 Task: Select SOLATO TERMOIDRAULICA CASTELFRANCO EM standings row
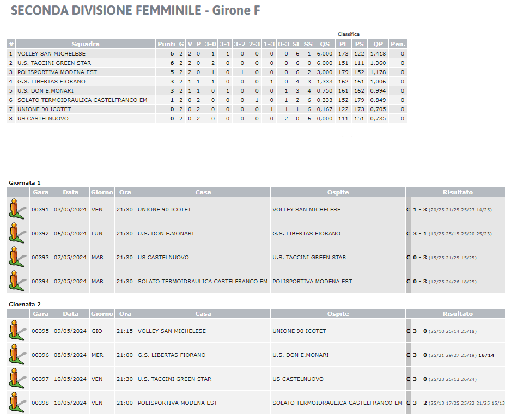point(207,100)
